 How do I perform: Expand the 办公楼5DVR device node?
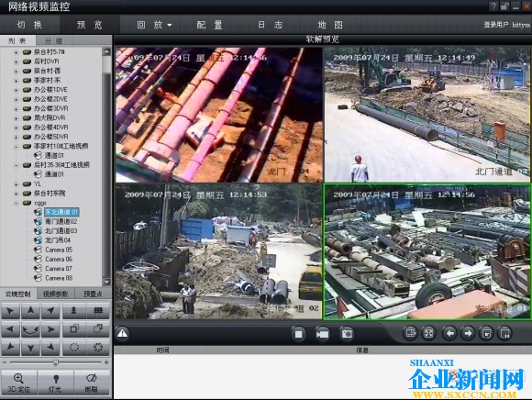point(16,137)
